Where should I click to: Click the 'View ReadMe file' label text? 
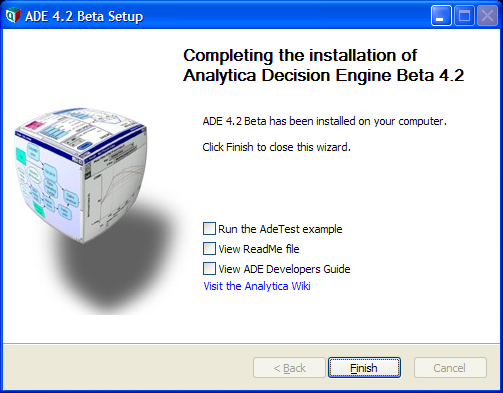(x=259, y=249)
